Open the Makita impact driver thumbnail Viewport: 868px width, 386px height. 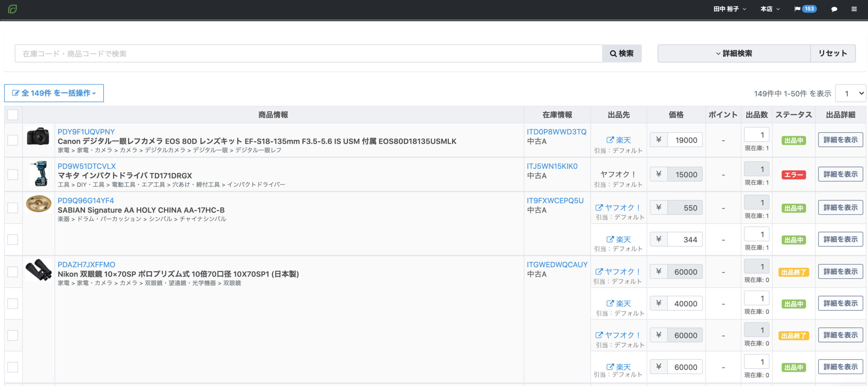pyautogui.click(x=38, y=174)
